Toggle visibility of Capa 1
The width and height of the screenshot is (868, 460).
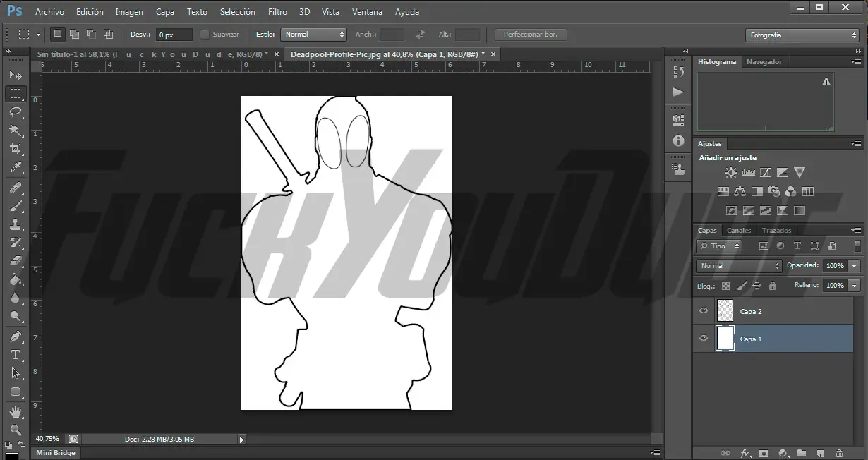pyautogui.click(x=703, y=339)
